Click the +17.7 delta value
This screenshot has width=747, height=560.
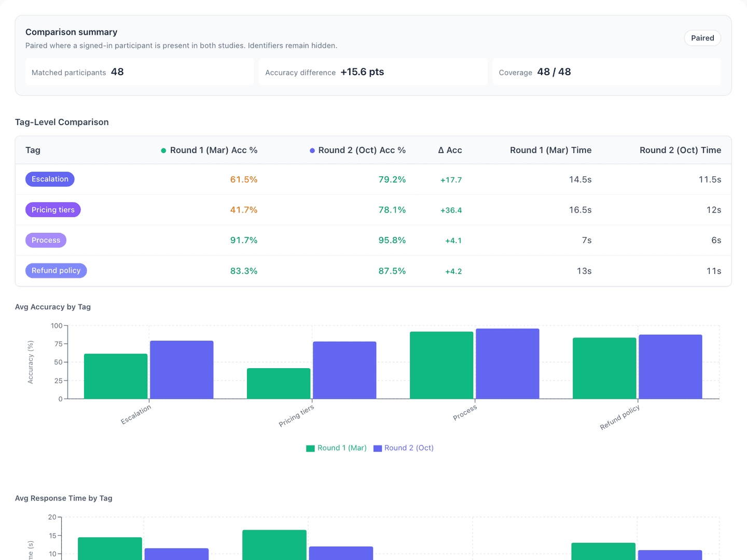click(451, 180)
